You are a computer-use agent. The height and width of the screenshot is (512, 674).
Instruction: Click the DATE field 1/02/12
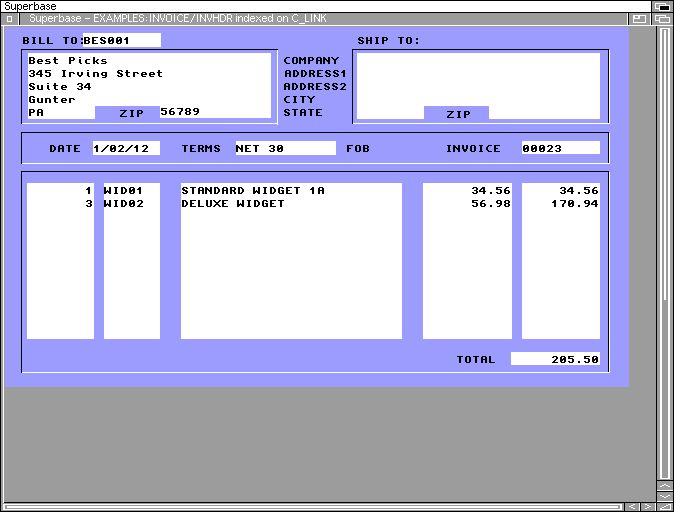point(126,148)
